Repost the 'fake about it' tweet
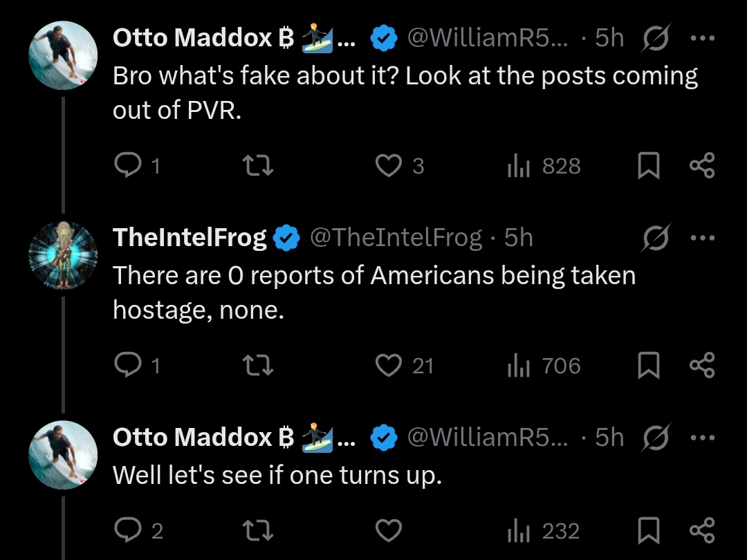747x560 pixels. 259,166
